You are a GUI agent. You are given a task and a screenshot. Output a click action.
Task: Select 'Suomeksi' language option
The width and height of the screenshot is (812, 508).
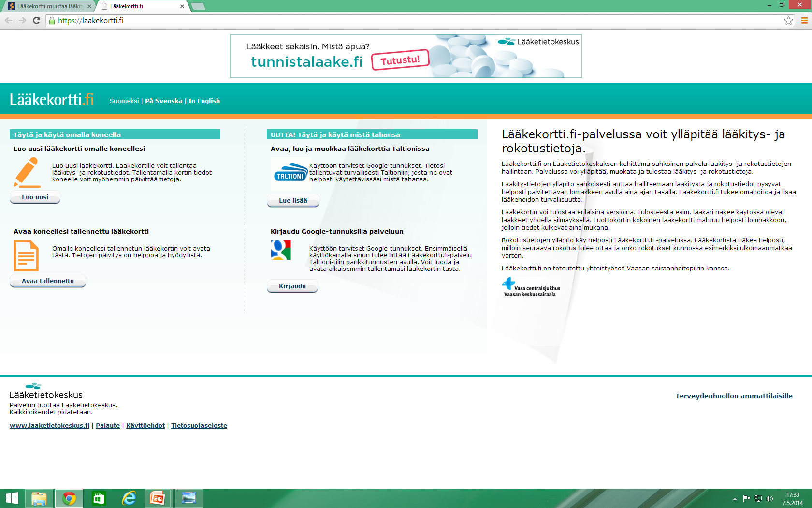(124, 101)
